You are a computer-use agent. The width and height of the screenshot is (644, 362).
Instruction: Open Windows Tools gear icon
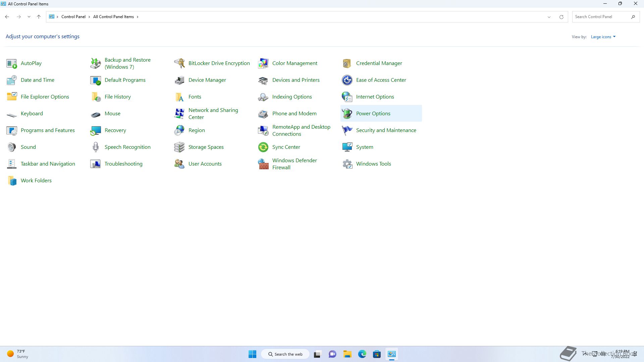click(x=347, y=164)
